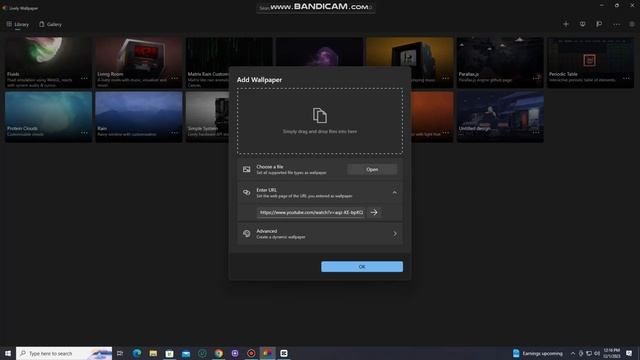Click the image icon beside Choose a file
This screenshot has width=640, height=360.
pos(247,169)
